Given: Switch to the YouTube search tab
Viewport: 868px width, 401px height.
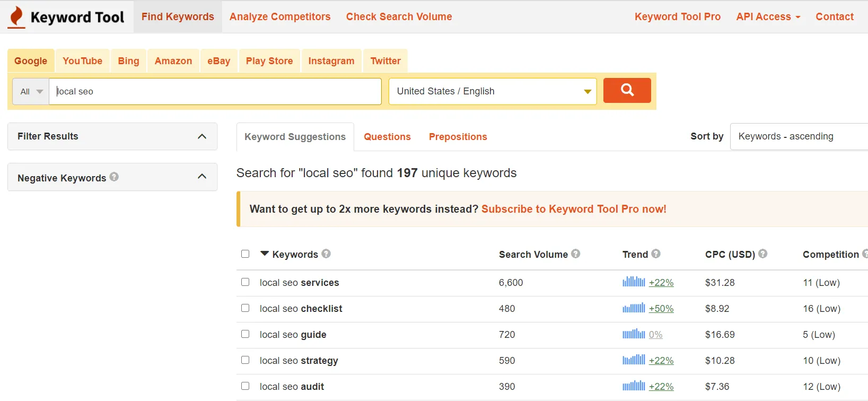Looking at the screenshot, I should tap(82, 61).
